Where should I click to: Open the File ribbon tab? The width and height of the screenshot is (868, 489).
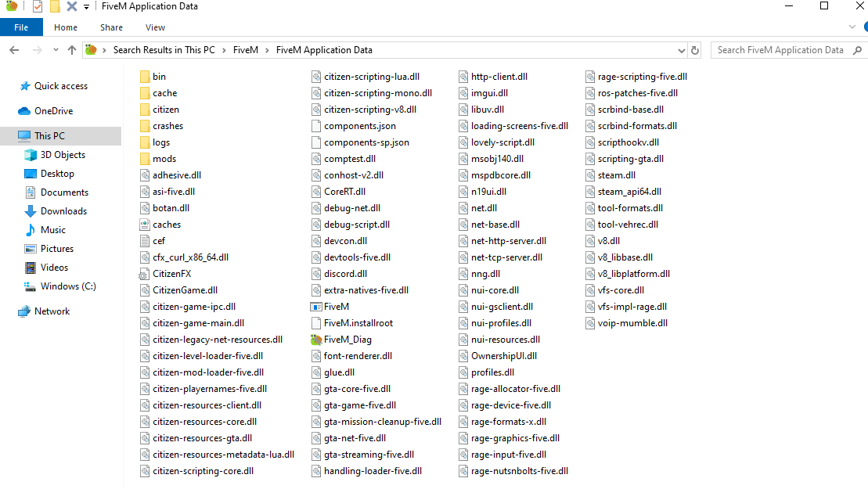pyautogui.click(x=21, y=27)
